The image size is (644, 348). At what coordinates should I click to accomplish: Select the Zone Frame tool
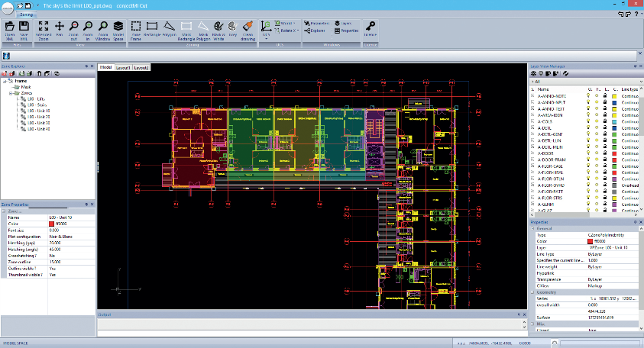(x=135, y=31)
